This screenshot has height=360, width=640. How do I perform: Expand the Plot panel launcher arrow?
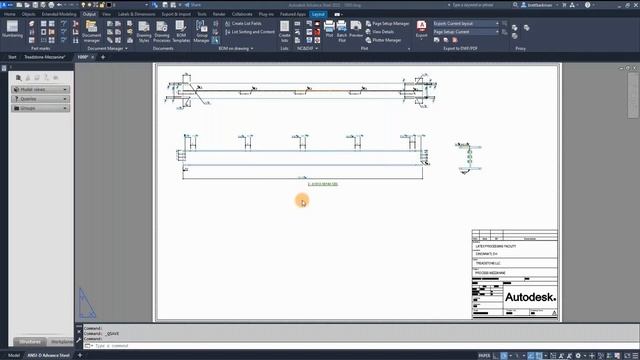click(409, 49)
